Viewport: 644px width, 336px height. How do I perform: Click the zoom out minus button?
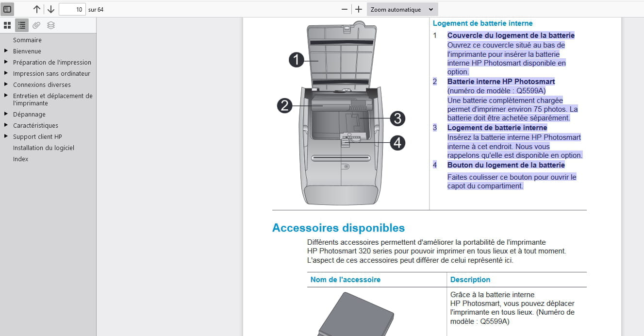(345, 9)
